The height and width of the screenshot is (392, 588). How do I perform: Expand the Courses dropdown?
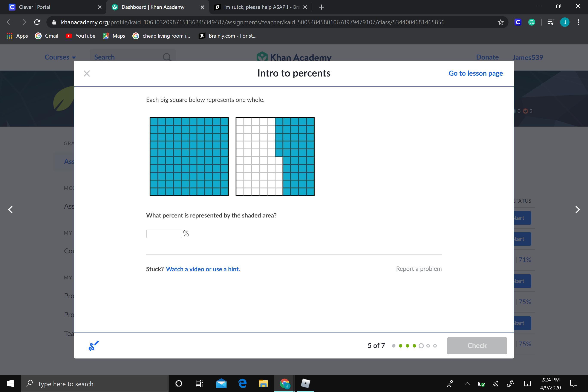point(60,57)
